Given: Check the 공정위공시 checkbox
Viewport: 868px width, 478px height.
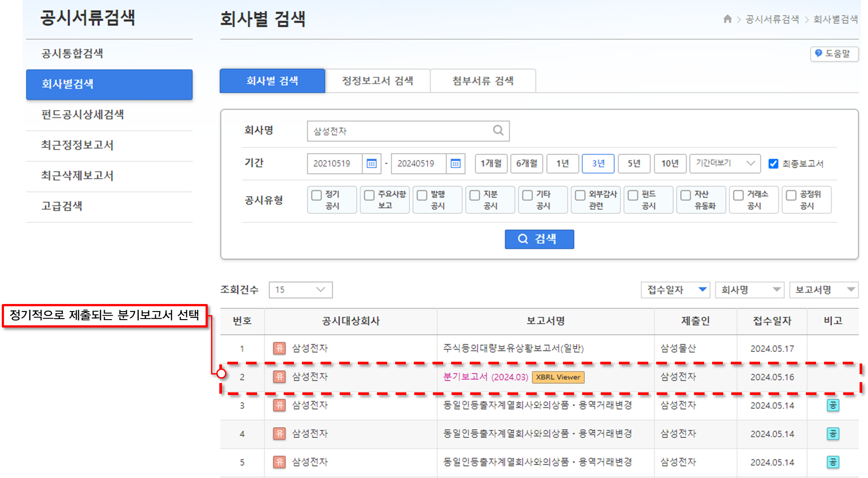Looking at the screenshot, I should coord(791,195).
